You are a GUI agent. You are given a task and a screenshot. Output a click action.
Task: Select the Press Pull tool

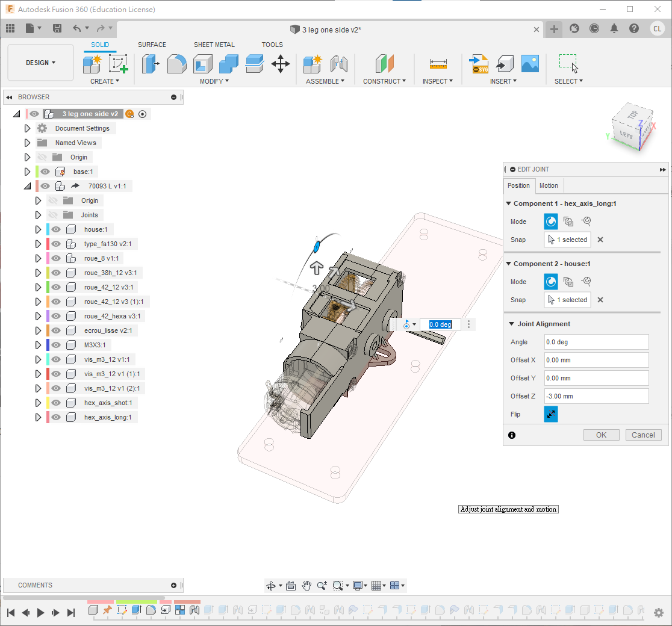[150, 64]
